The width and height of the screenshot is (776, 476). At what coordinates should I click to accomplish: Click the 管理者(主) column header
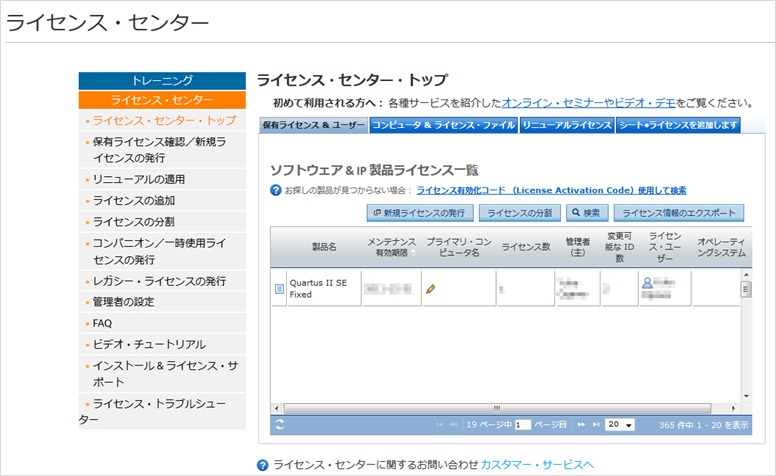(578, 247)
